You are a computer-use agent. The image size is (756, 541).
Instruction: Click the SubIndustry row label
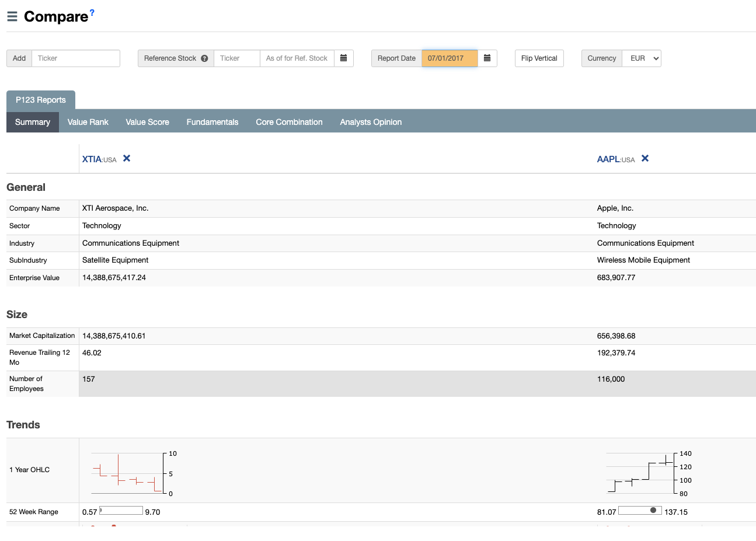coord(28,260)
